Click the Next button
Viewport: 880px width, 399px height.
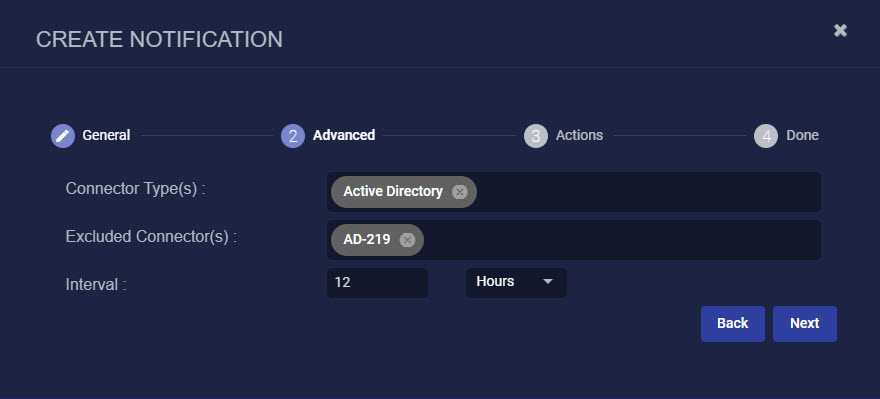805,324
